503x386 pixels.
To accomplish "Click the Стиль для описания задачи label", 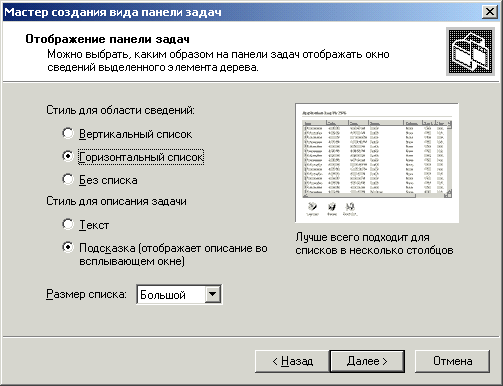I will pyautogui.click(x=116, y=201).
